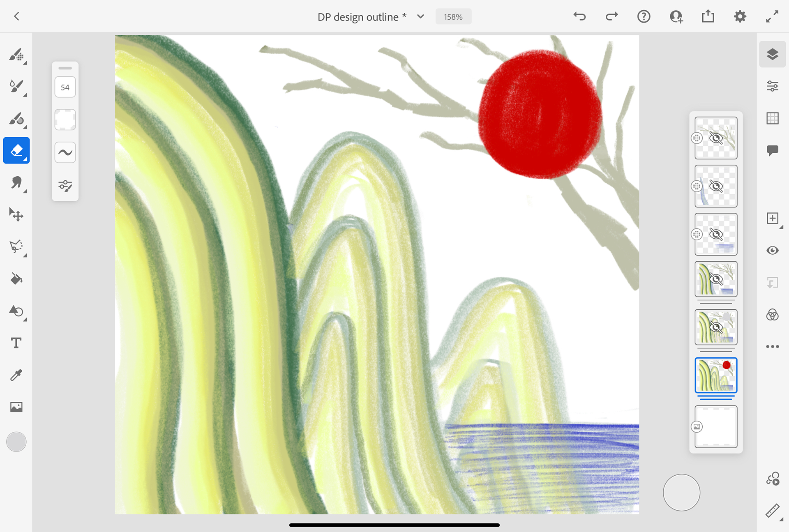Open the layer filters icon
Screen dimensions: 789x532
[x=773, y=315]
